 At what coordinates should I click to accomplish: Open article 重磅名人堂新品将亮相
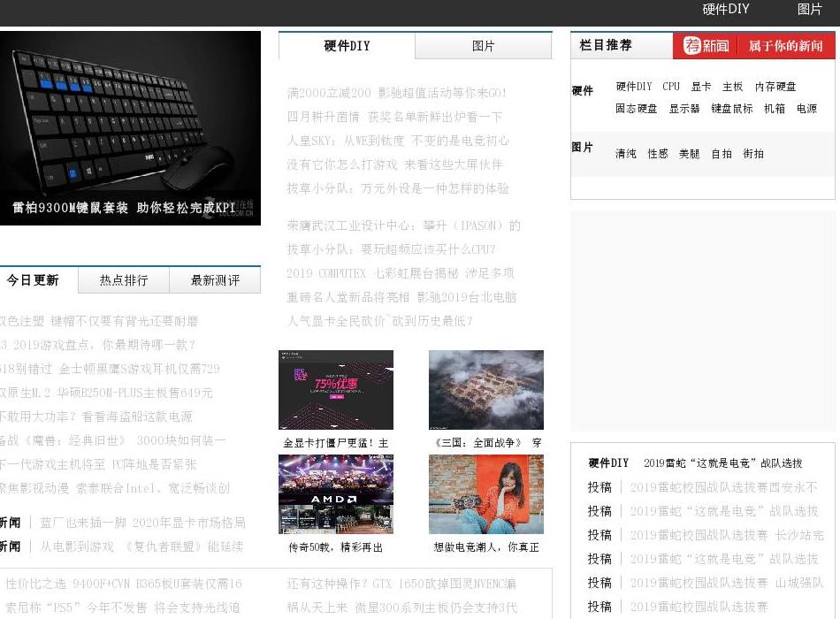(x=401, y=297)
